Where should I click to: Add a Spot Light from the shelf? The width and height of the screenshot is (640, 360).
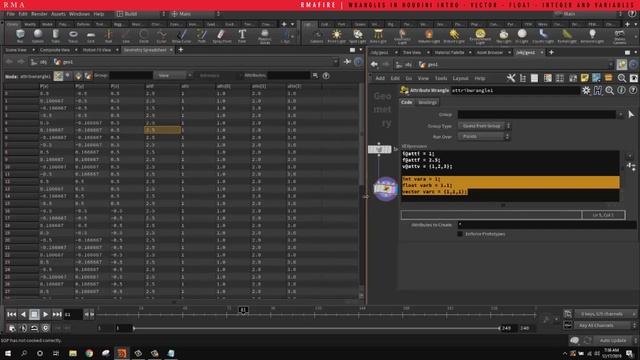[358, 36]
